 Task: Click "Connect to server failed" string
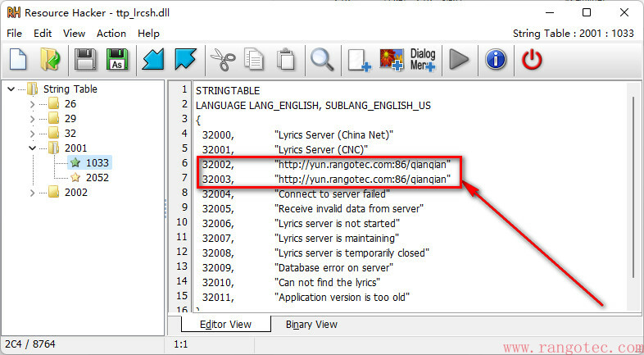333,194
